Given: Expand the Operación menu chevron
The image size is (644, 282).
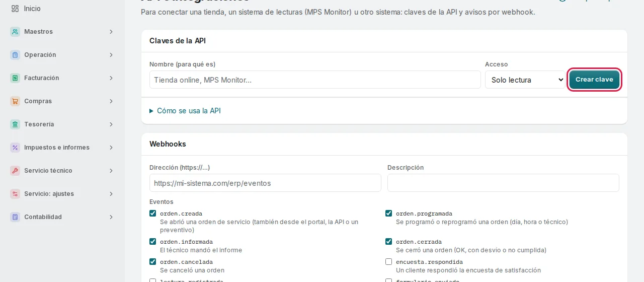Looking at the screenshot, I should coord(111,55).
